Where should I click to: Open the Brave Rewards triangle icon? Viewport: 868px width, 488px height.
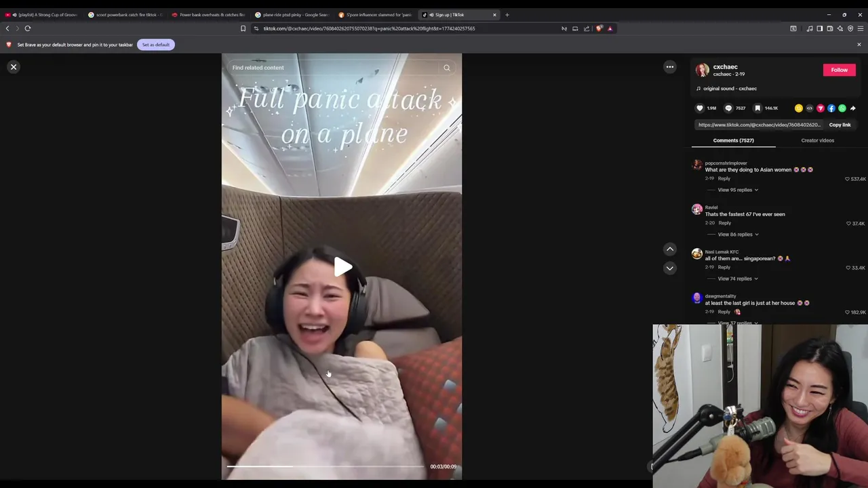pyautogui.click(x=610, y=28)
